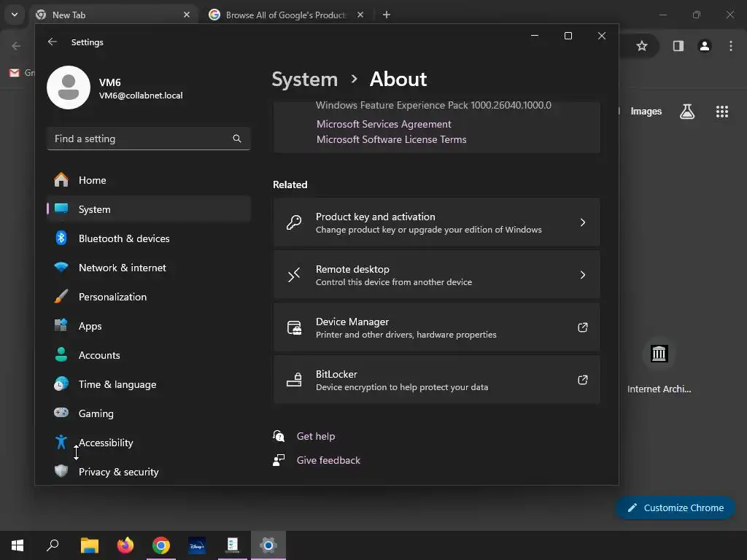Open Google apps grid icon
The image size is (747, 560).
721,112
